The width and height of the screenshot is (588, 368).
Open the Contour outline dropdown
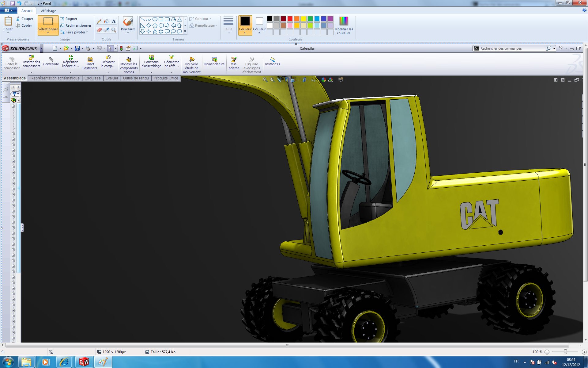tap(200, 19)
